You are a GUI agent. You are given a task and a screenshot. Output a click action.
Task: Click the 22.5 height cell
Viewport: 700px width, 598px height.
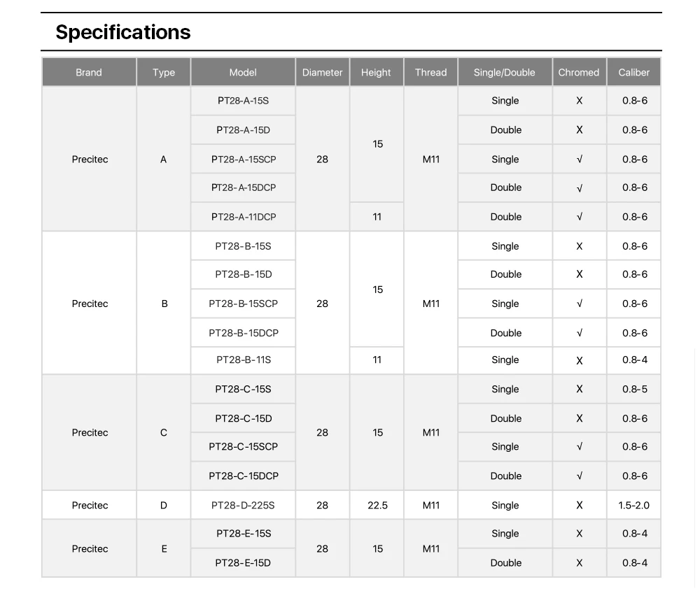coord(377,505)
